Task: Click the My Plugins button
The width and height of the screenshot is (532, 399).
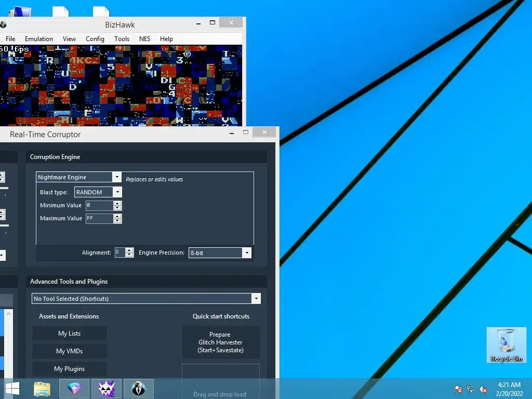Action: click(x=70, y=369)
